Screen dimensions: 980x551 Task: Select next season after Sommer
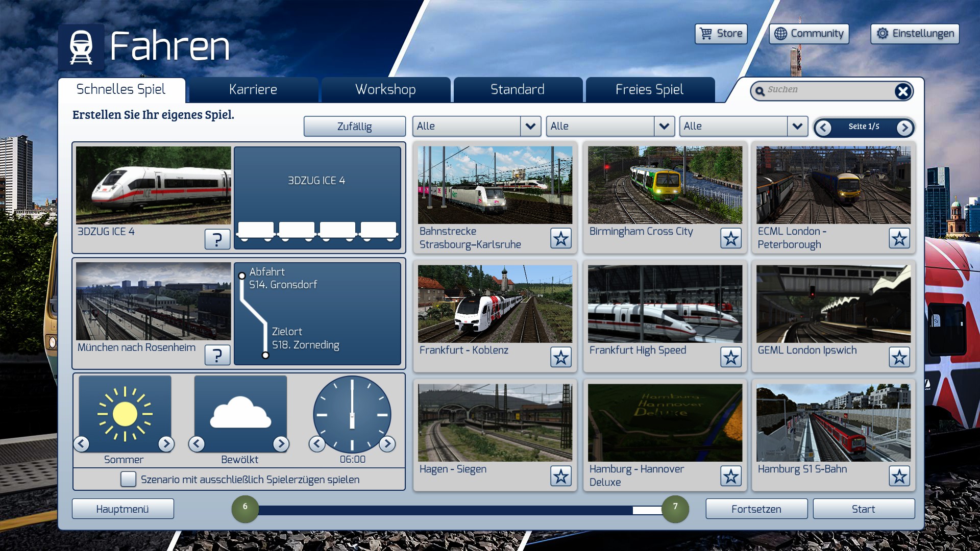(x=166, y=444)
